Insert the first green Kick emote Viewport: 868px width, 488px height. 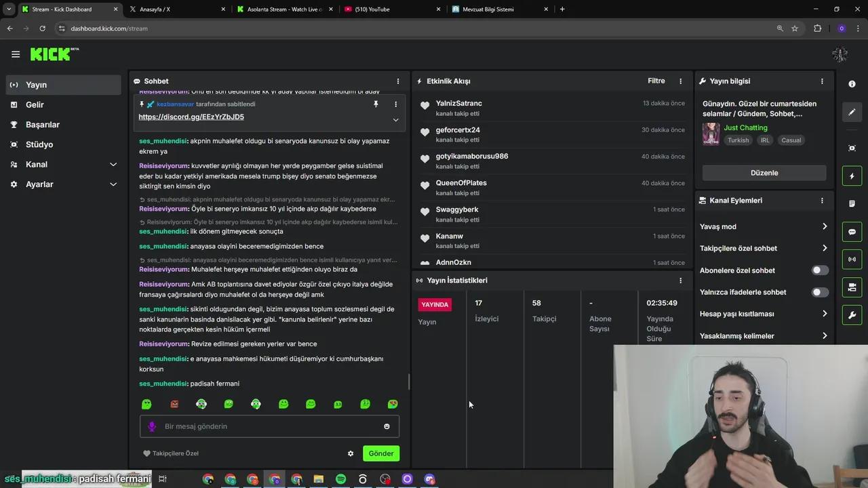point(146,404)
